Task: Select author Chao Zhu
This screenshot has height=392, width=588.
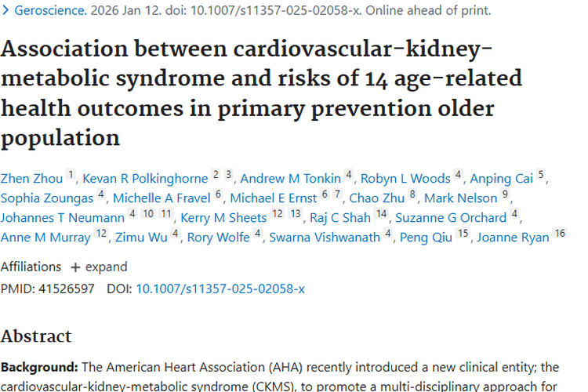Action: point(377,198)
